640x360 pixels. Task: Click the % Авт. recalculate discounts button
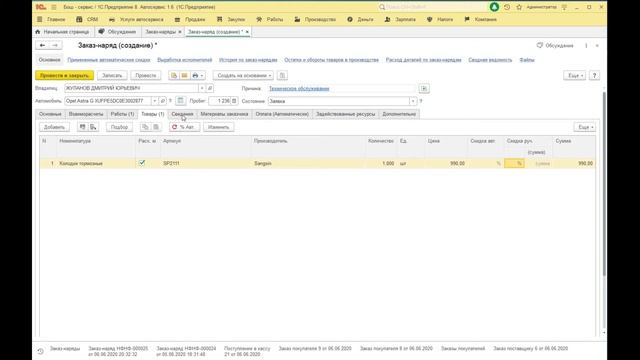(184, 127)
